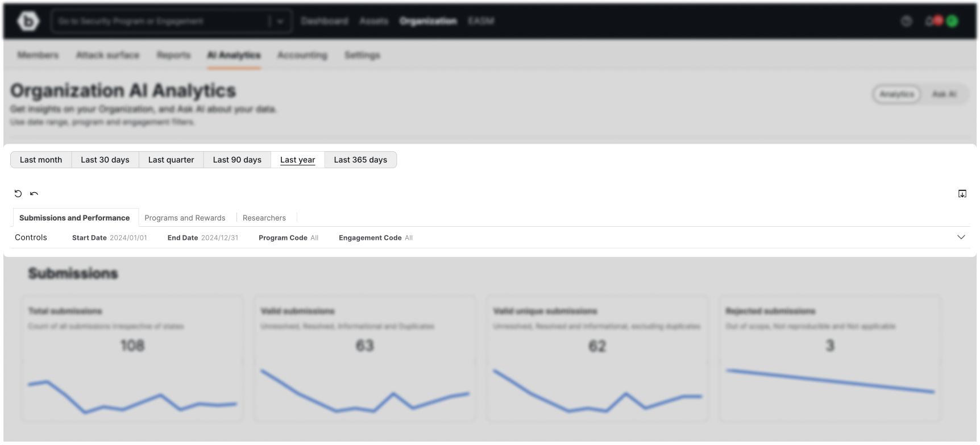The height and width of the screenshot is (445, 980).
Task: Choose the Last quarter range
Action: click(x=171, y=160)
